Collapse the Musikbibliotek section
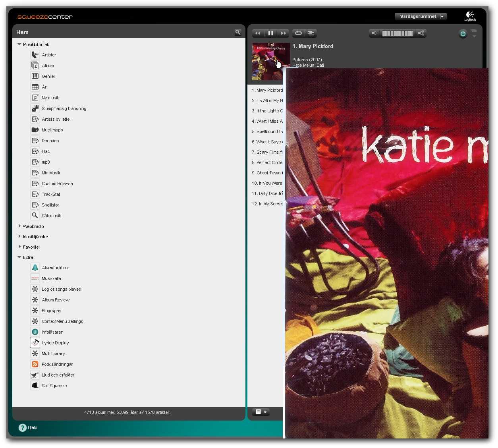Screen dimensions: 498x448 pyautogui.click(x=19, y=44)
